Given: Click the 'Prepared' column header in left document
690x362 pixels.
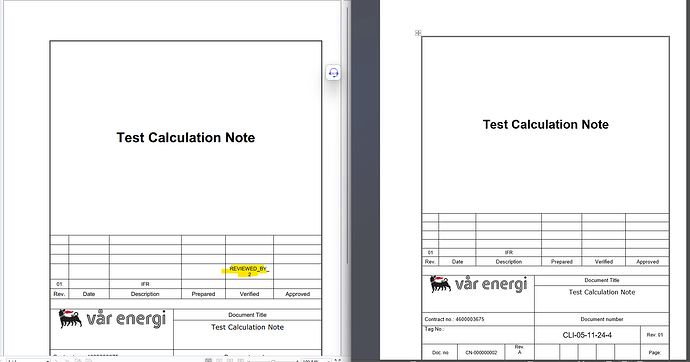Looking at the screenshot, I should pos(203,294).
